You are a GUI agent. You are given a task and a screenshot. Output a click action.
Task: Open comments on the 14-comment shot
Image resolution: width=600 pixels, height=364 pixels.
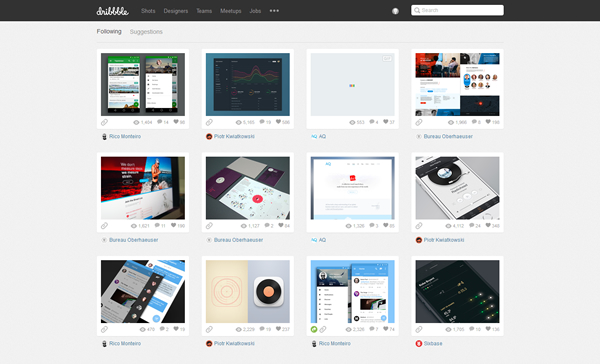tap(160, 122)
